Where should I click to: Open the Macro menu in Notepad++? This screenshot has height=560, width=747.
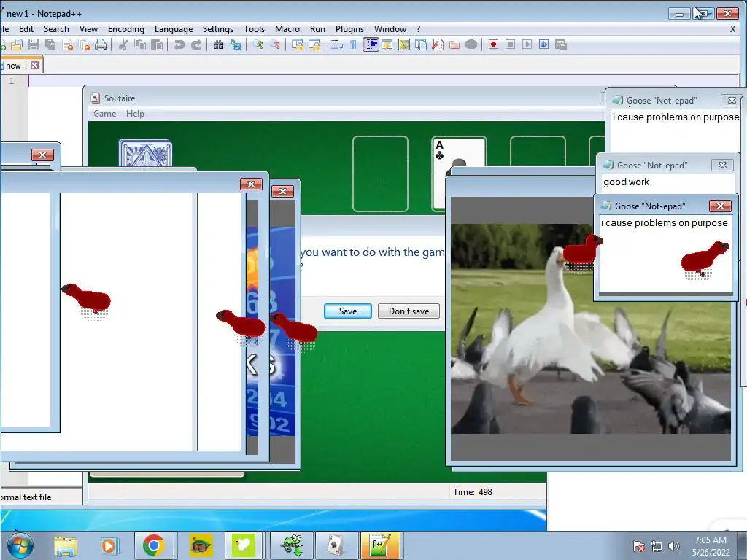(x=287, y=29)
